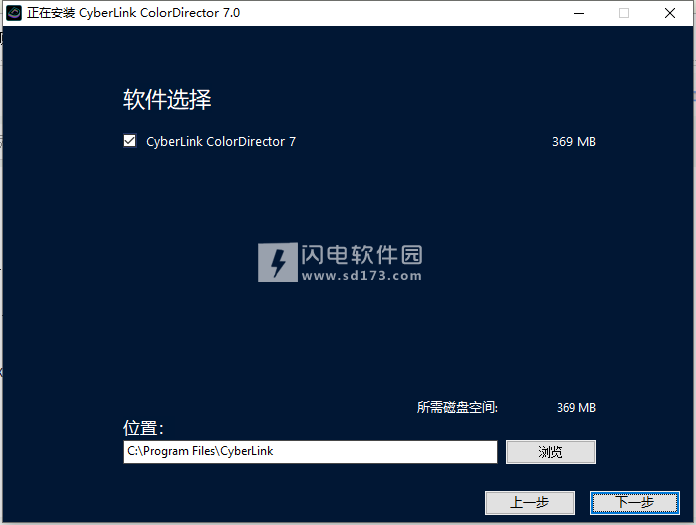The height and width of the screenshot is (525, 696).
Task: Uncheck the CyberLink ColorDirector 7 checkbox
Action: click(x=130, y=141)
